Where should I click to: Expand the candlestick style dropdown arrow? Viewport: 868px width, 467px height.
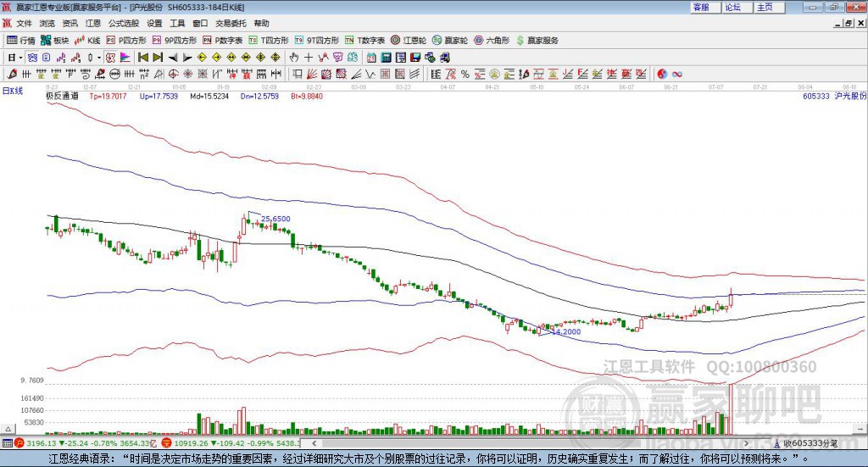point(99,58)
